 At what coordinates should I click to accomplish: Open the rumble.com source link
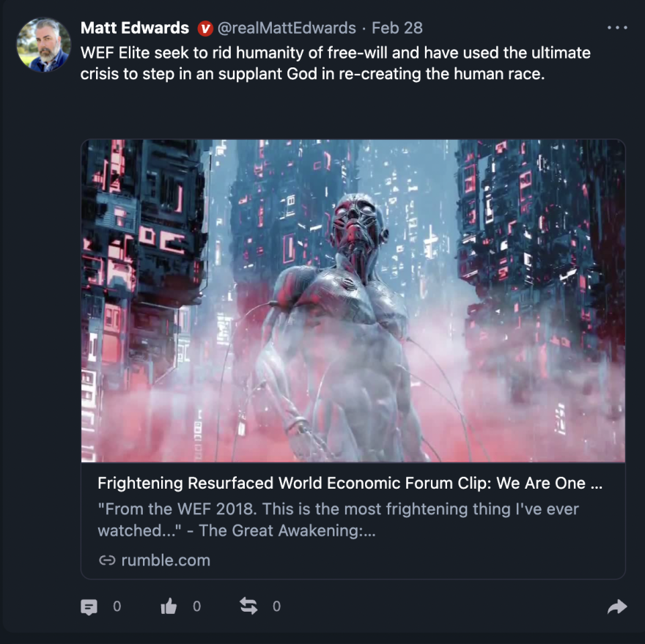pyautogui.click(x=165, y=560)
